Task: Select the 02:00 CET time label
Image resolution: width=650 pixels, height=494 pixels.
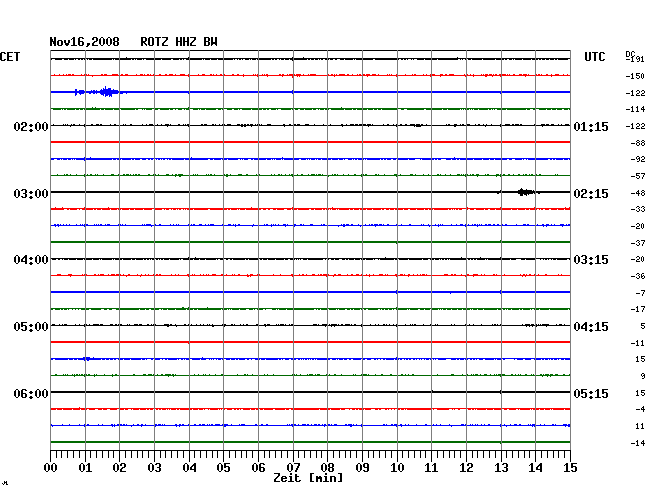Action: tap(31, 126)
